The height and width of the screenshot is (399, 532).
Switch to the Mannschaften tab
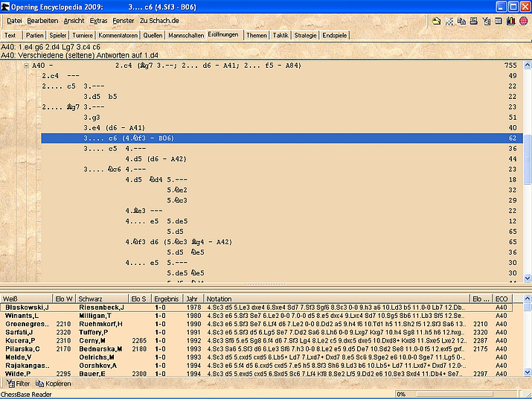(186, 35)
